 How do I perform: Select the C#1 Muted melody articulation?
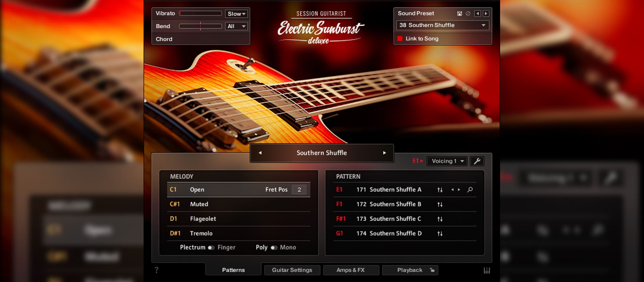click(238, 204)
